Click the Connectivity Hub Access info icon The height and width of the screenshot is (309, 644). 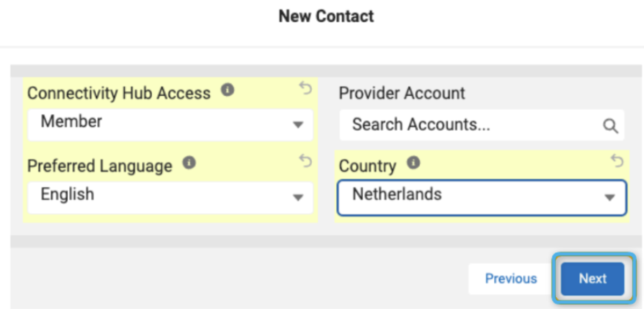point(227,90)
